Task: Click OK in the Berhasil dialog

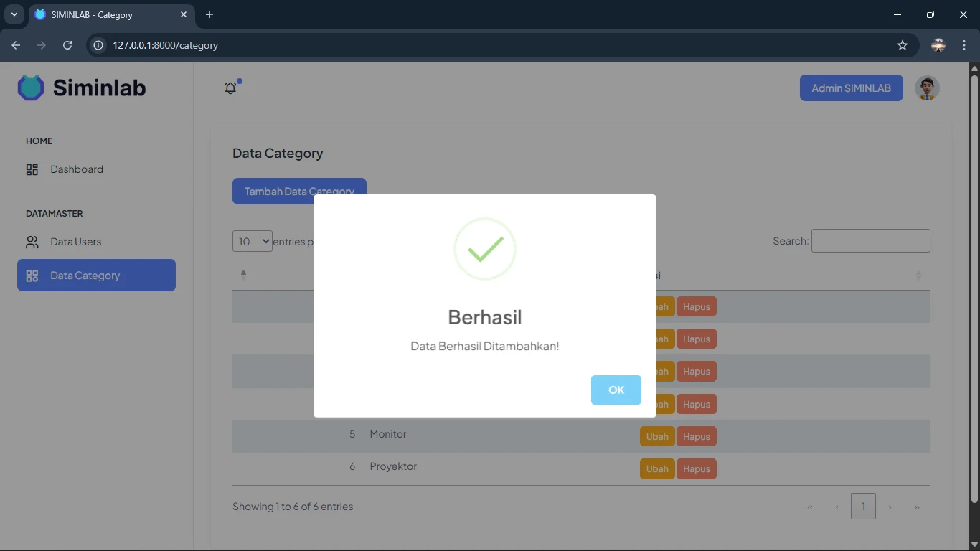Action: click(616, 390)
